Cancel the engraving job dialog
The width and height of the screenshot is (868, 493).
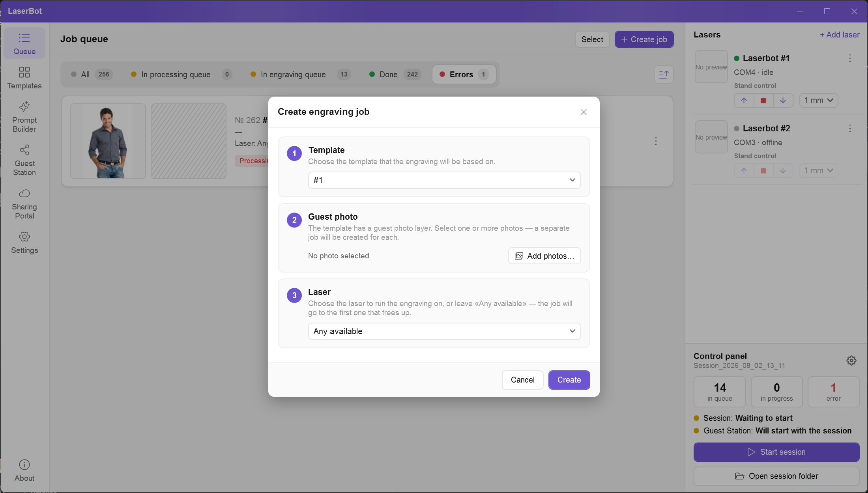(x=522, y=380)
